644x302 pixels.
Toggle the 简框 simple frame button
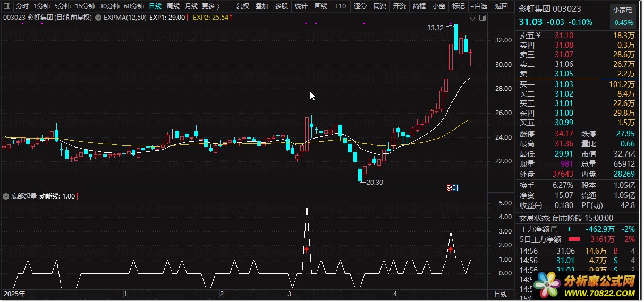point(419,6)
